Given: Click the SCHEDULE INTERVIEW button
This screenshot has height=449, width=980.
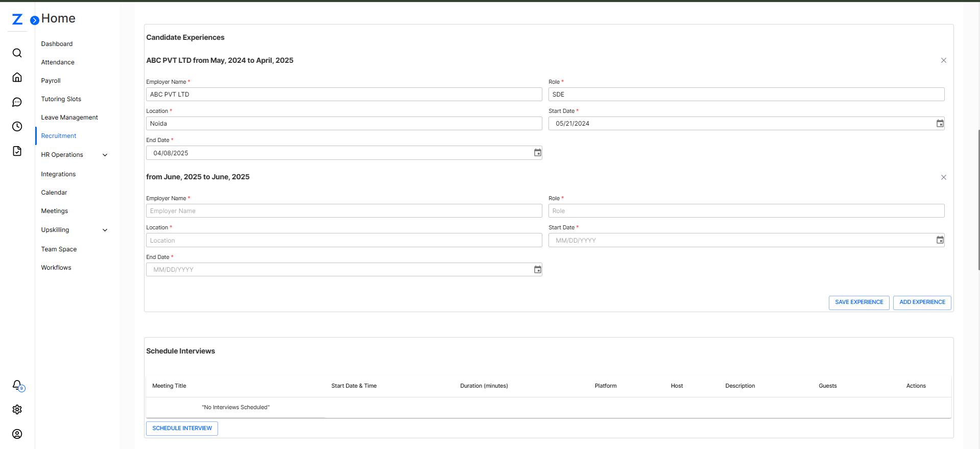Looking at the screenshot, I should (182, 429).
